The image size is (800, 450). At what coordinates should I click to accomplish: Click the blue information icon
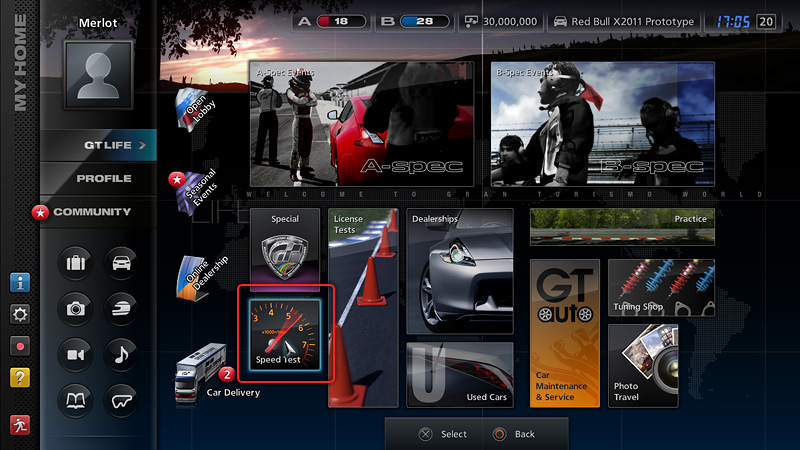pos(20,282)
